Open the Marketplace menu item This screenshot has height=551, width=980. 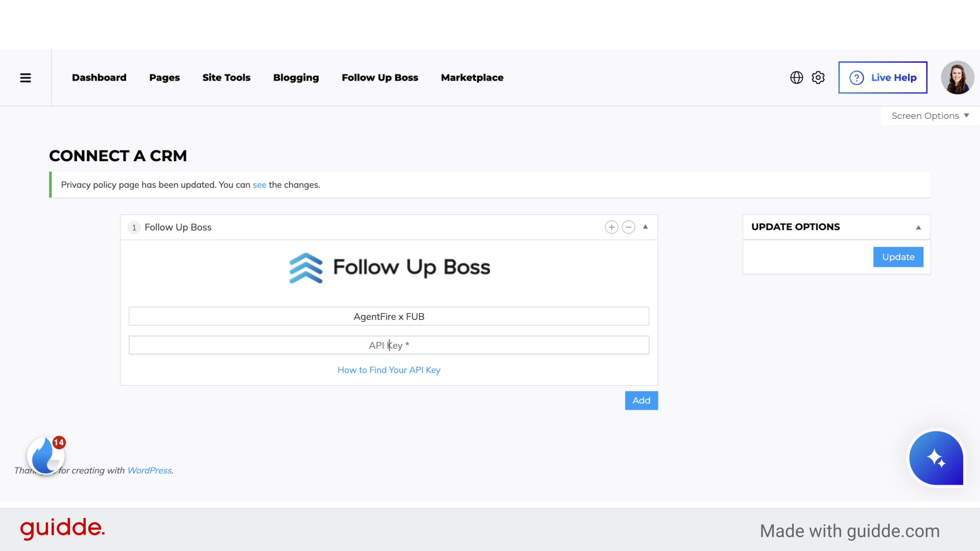click(x=472, y=78)
